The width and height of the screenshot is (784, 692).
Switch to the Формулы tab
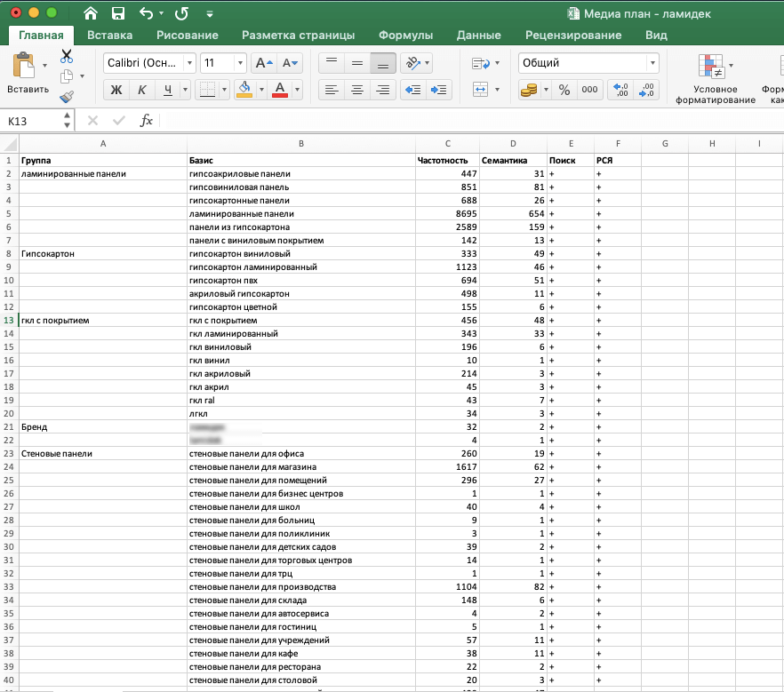coord(405,36)
